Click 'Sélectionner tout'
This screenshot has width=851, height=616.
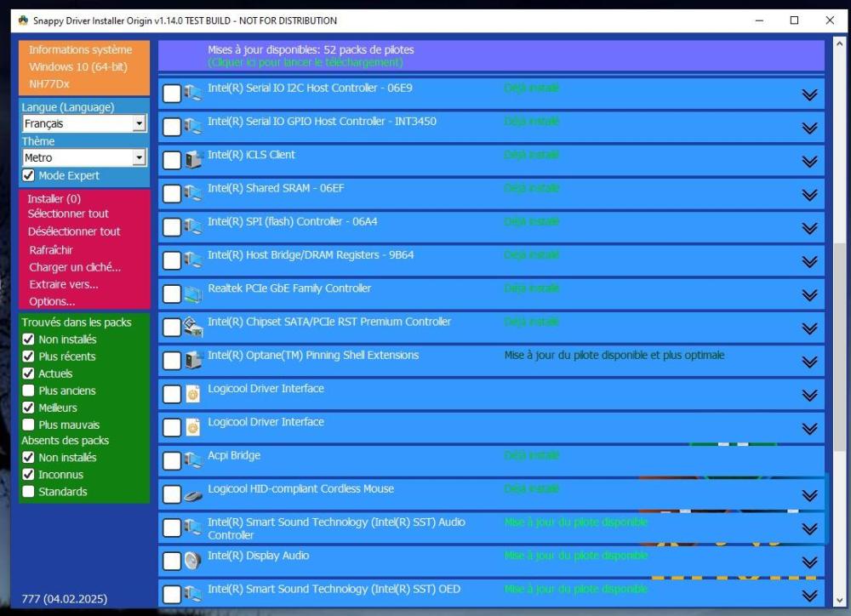(68, 214)
